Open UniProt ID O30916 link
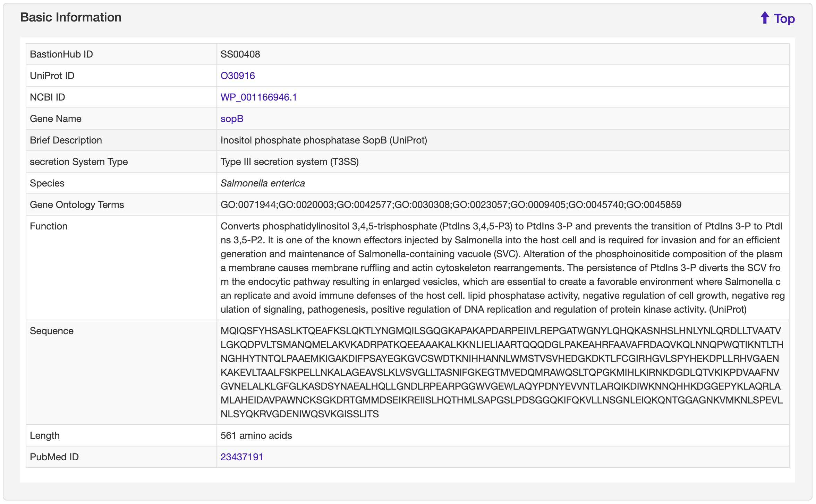The width and height of the screenshot is (816, 504). (x=238, y=76)
